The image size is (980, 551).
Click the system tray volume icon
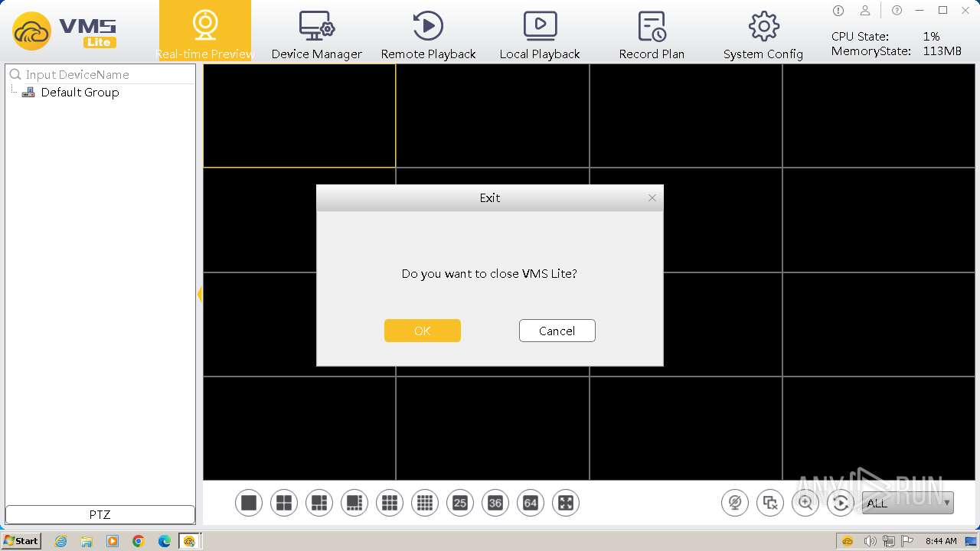[x=869, y=541]
